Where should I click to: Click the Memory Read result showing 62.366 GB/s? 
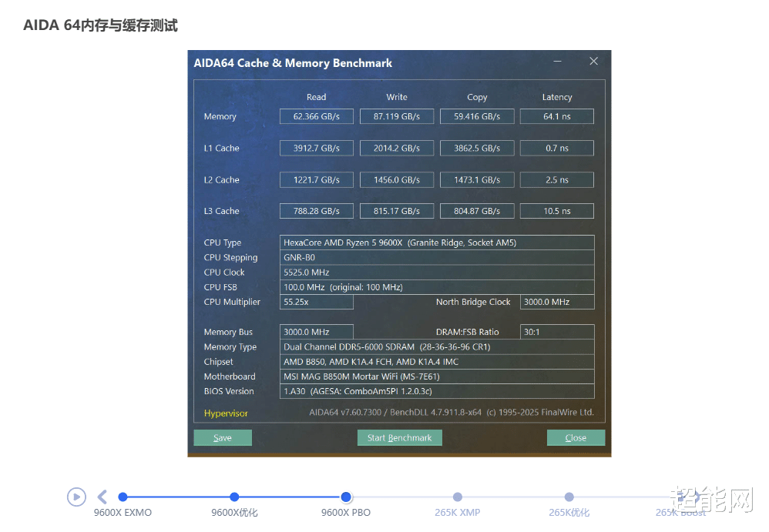(316, 116)
